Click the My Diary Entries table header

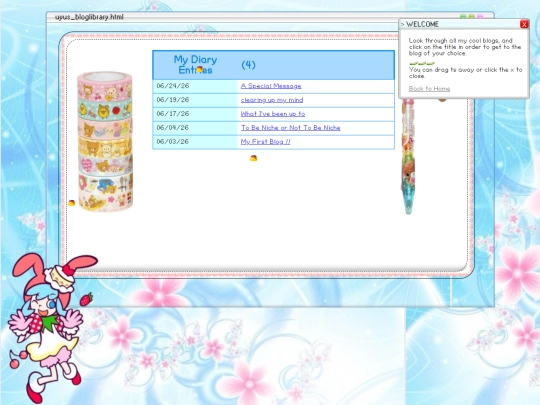195,65
